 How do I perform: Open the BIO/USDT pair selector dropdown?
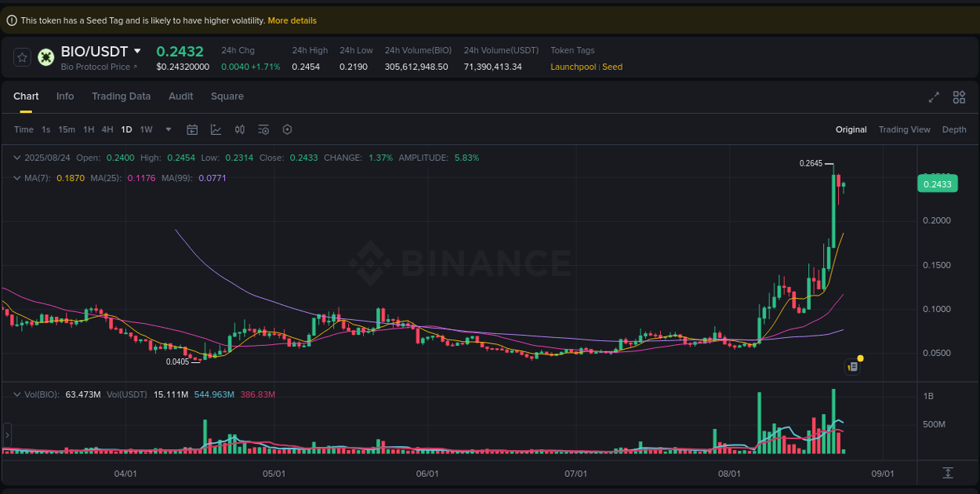pyautogui.click(x=138, y=51)
